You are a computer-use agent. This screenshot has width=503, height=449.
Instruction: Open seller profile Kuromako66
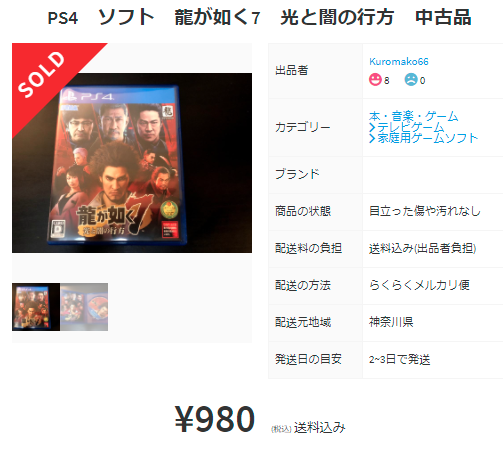point(399,61)
